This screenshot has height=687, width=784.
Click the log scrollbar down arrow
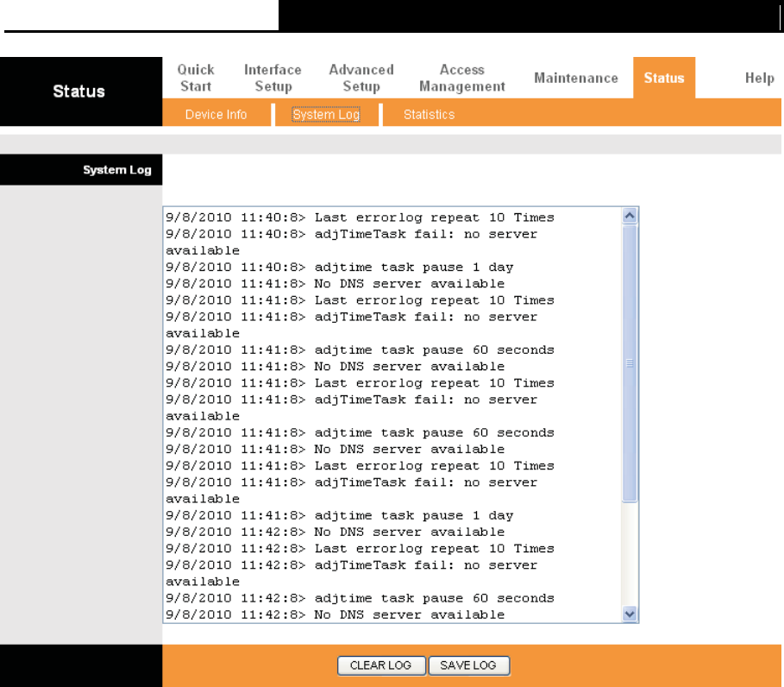(630, 614)
